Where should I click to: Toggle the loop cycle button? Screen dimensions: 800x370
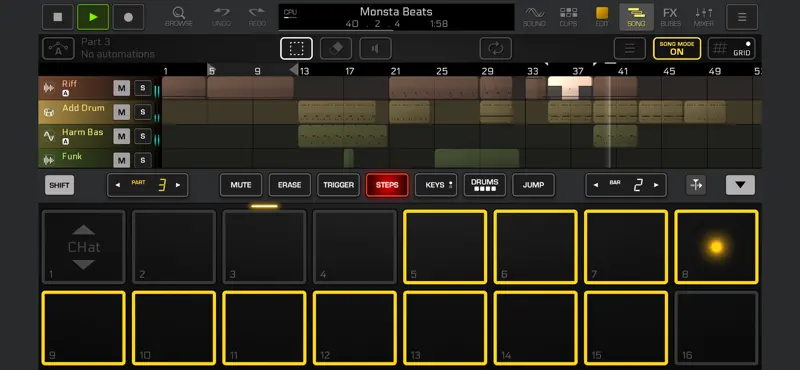click(495, 48)
